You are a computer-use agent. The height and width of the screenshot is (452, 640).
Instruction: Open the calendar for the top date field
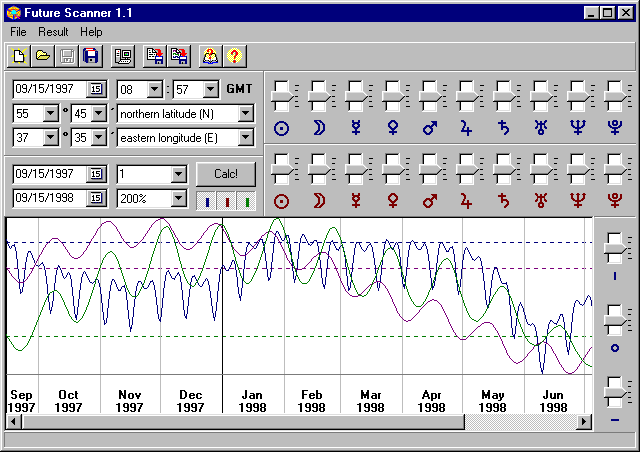tap(95, 89)
